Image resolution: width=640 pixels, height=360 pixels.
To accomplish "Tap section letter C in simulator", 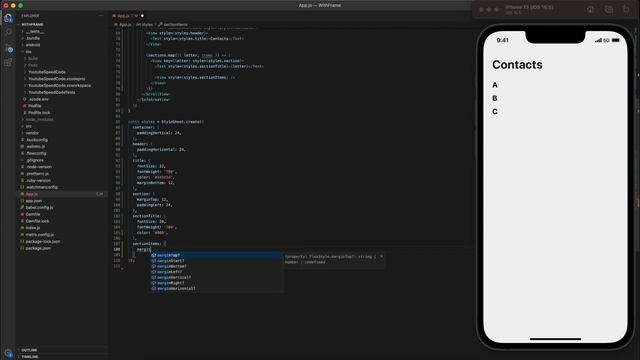I will (x=495, y=112).
